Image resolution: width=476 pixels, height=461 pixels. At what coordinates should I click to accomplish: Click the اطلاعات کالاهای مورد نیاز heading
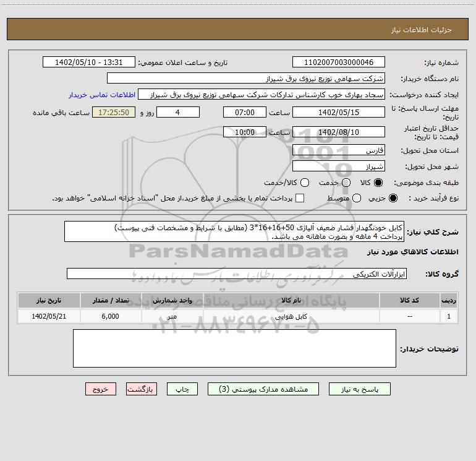[412, 252]
